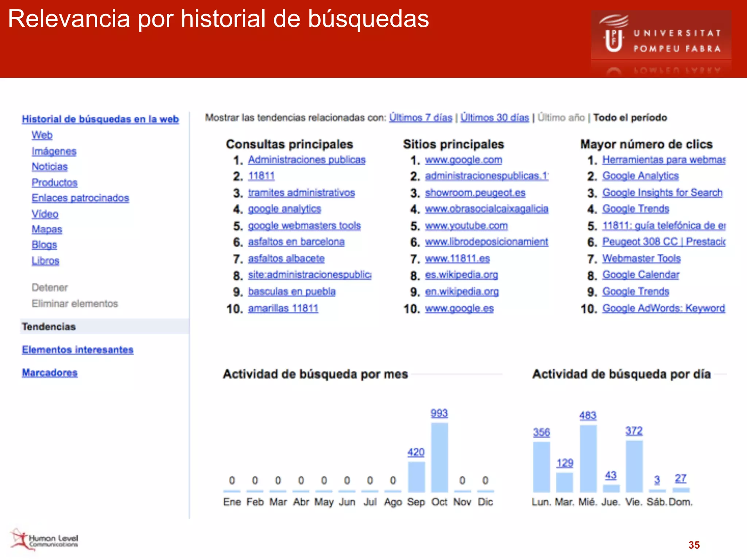Open Historial de búsquedas en la web link
This screenshot has height=560, width=747.
click(x=100, y=119)
